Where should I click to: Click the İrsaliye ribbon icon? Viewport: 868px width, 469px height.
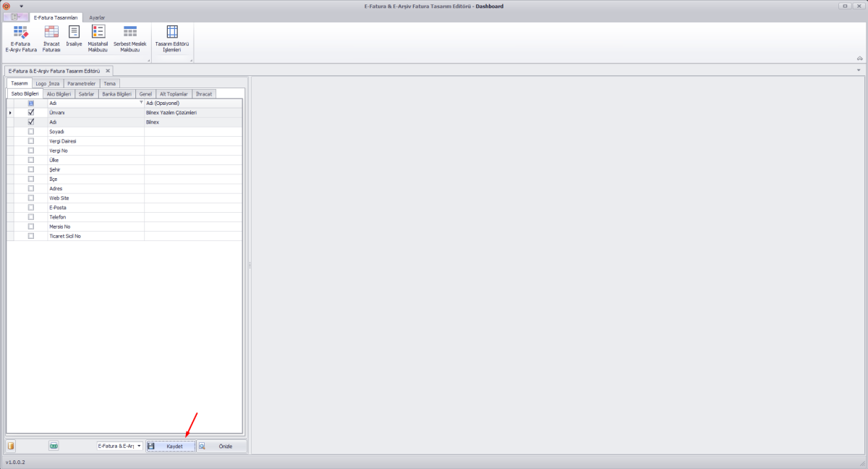pyautogui.click(x=74, y=35)
